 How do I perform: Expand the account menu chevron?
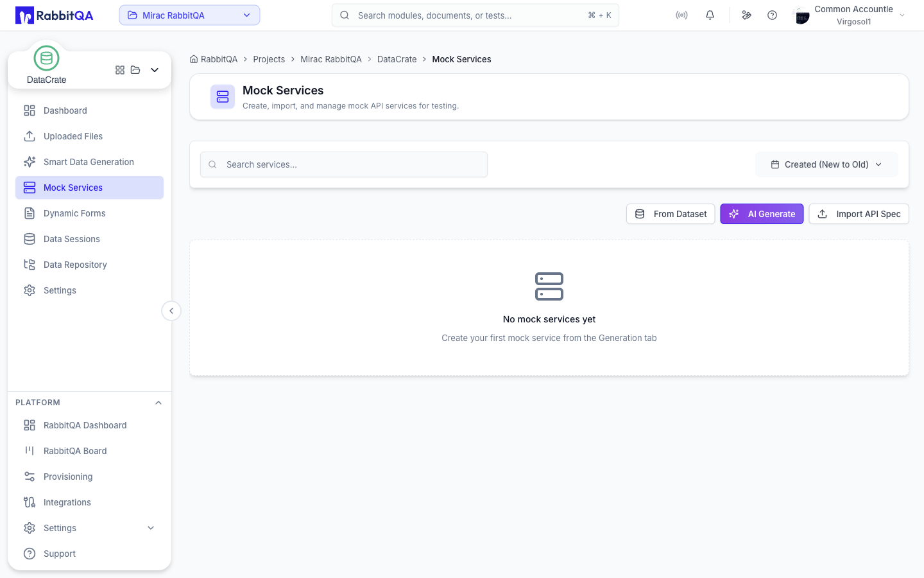902,15
